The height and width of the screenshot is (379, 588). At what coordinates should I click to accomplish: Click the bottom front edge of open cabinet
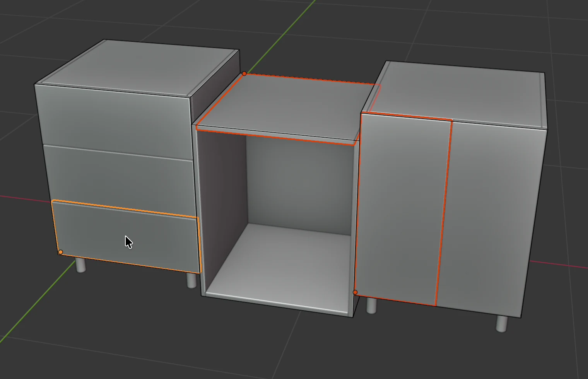(277, 303)
